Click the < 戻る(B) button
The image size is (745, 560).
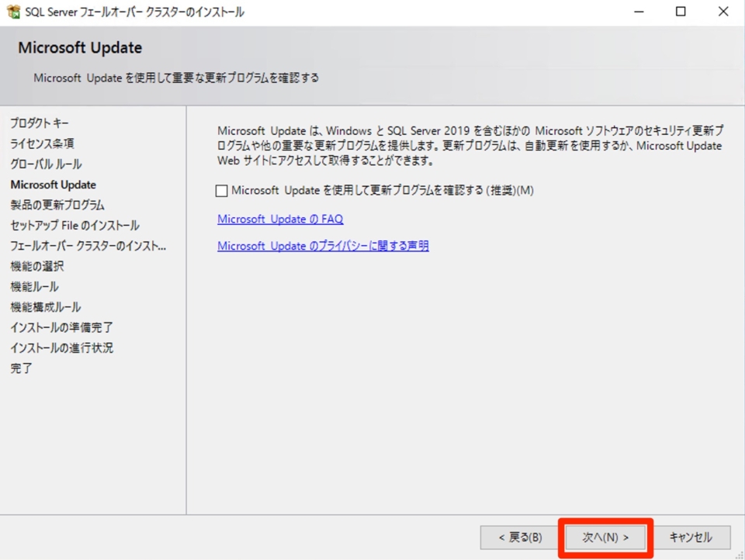tap(520, 538)
